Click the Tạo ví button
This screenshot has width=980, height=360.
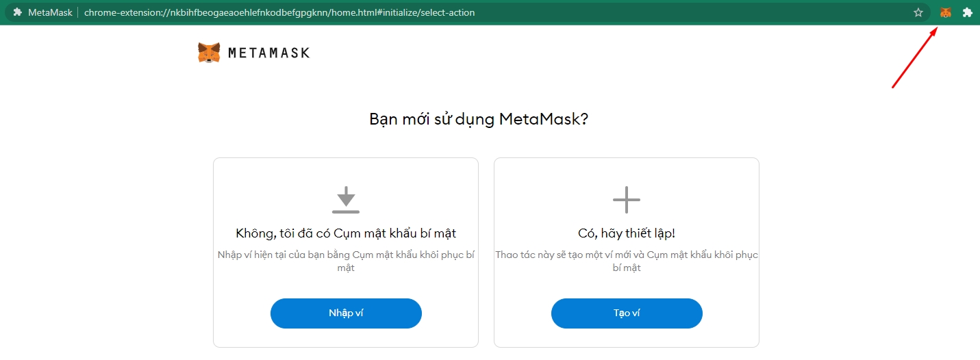point(627,313)
